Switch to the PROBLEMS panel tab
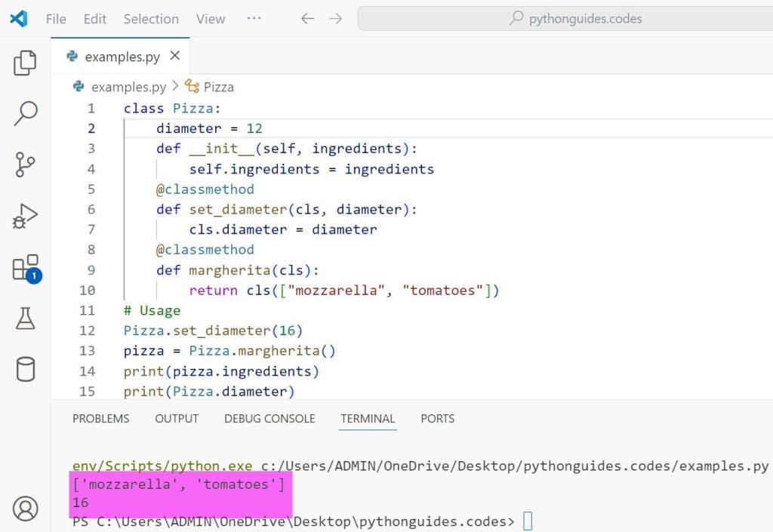Image resolution: width=773 pixels, height=532 pixels. tap(100, 418)
